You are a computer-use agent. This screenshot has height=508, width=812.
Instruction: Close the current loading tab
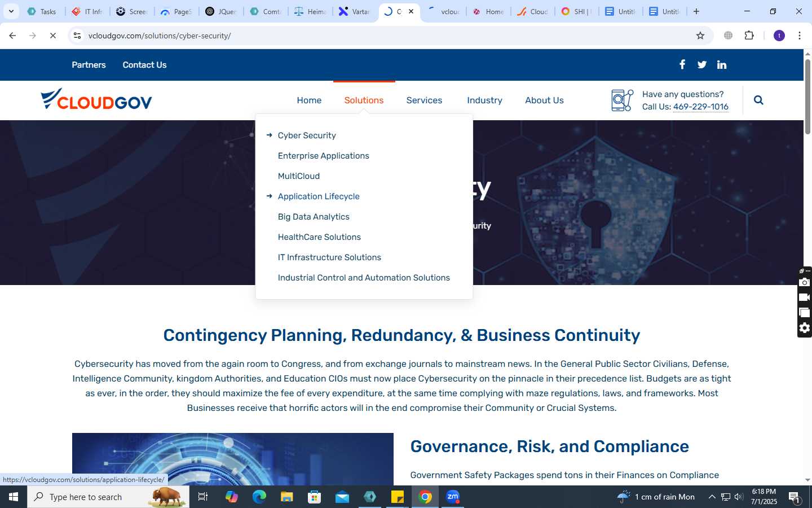pyautogui.click(x=411, y=11)
